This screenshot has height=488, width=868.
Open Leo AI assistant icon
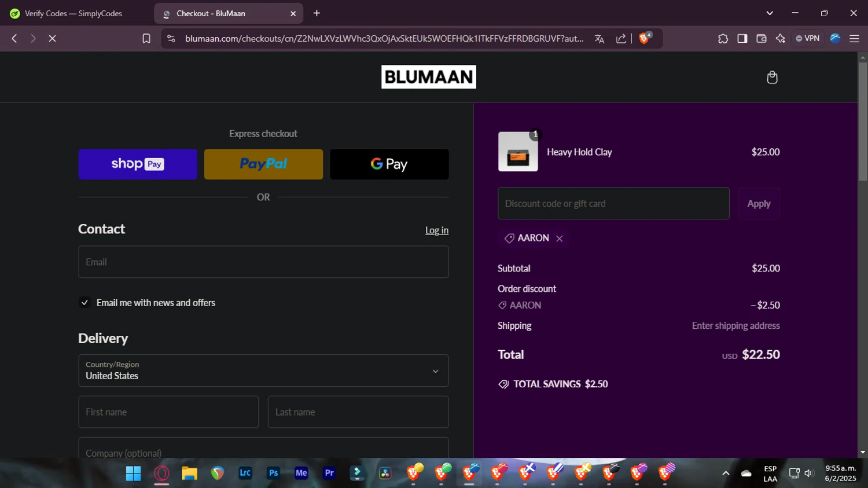click(781, 39)
